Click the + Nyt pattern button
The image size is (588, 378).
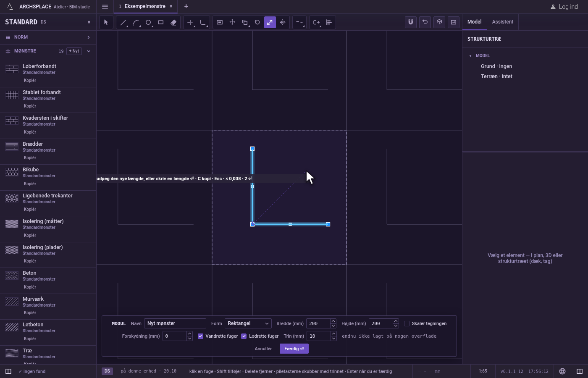click(x=74, y=51)
